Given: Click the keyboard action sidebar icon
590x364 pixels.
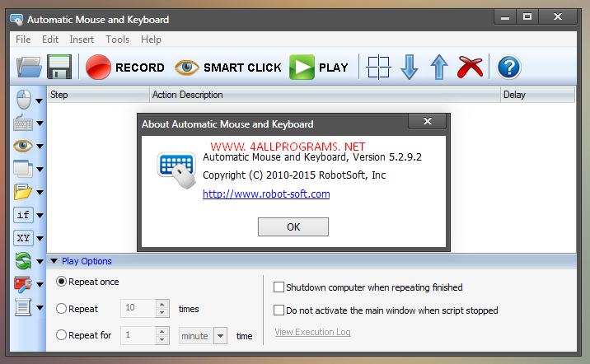Looking at the screenshot, I should (23, 123).
